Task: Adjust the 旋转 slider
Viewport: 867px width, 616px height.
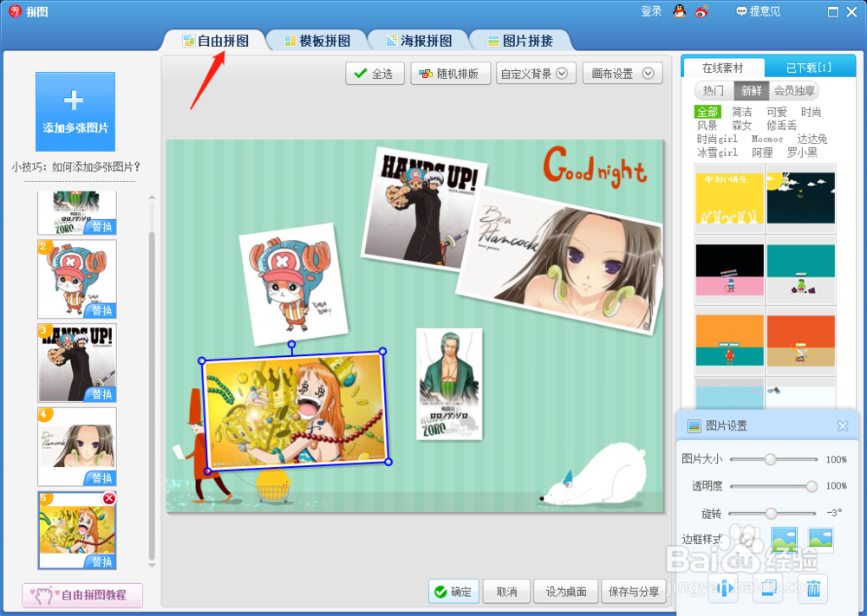Action: point(772,513)
